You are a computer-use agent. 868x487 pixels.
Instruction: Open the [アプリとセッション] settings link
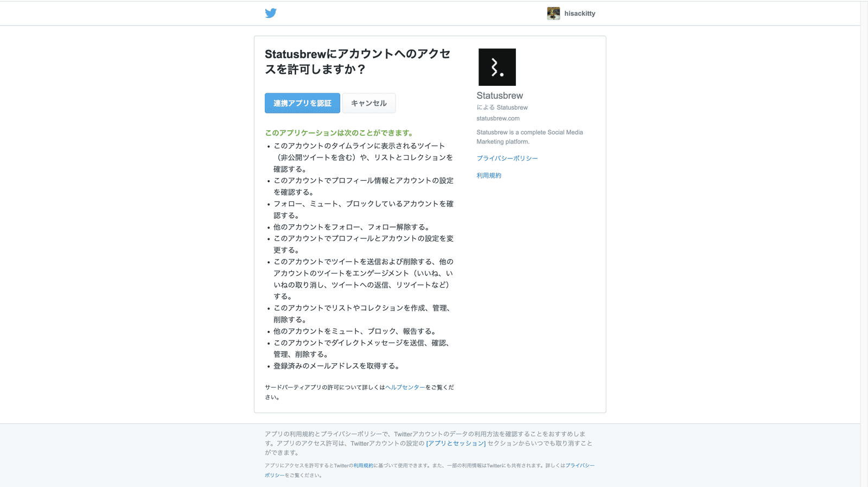tap(456, 444)
